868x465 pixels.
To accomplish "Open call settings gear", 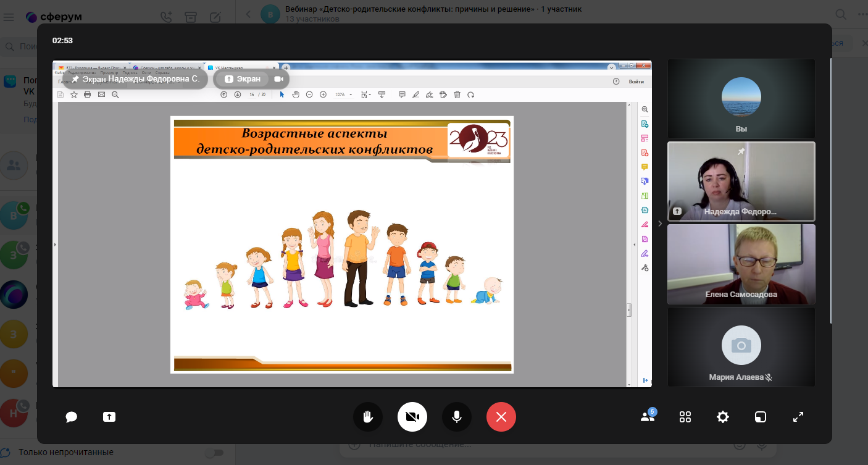I will click(x=723, y=417).
